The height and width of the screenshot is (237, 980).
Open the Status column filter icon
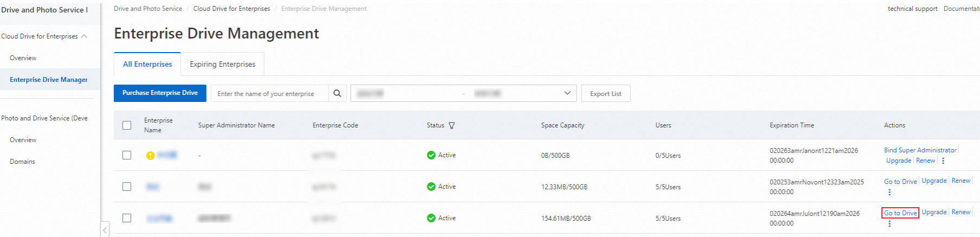452,125
